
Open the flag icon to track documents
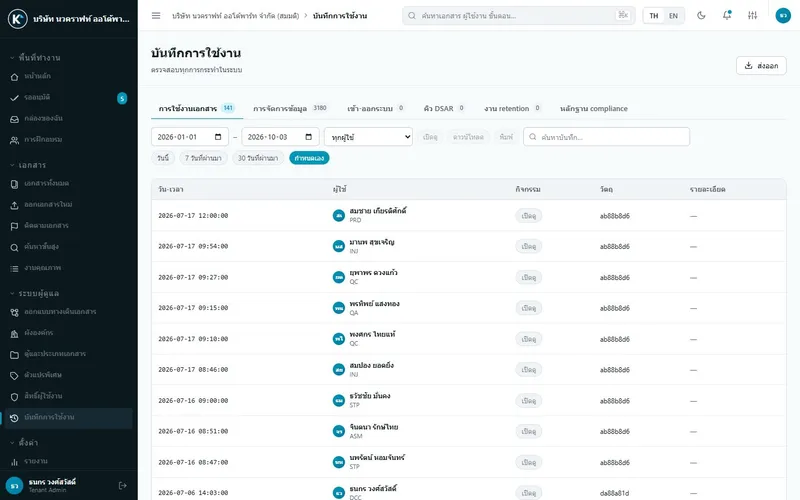coord(14,226)
